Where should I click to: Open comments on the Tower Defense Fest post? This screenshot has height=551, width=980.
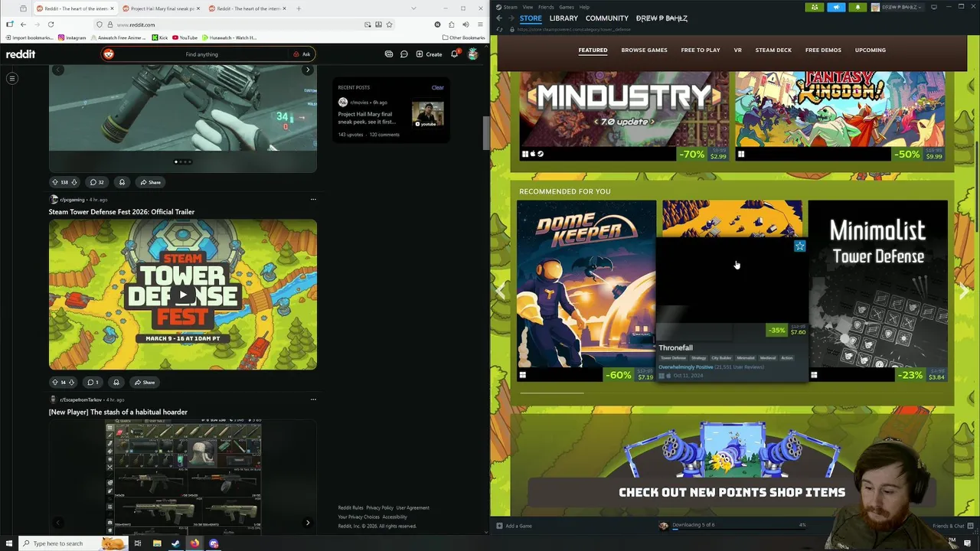(93, 382)
